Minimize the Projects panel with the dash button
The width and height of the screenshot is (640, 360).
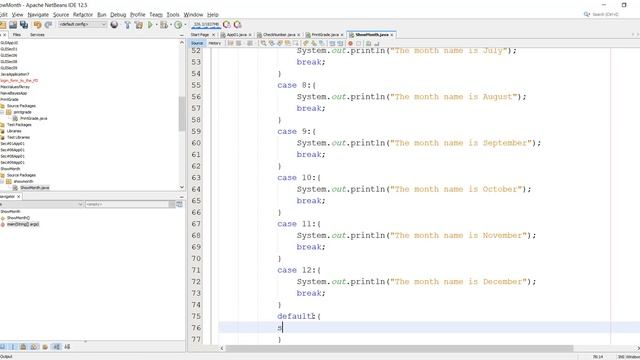click(x=182, y=36)
